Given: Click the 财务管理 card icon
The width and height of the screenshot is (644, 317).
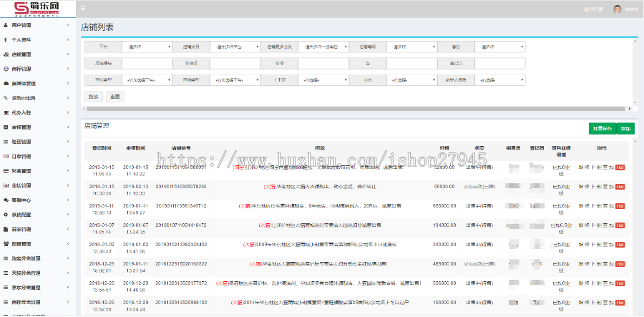Looking at the screenshot, I should 6,171.
